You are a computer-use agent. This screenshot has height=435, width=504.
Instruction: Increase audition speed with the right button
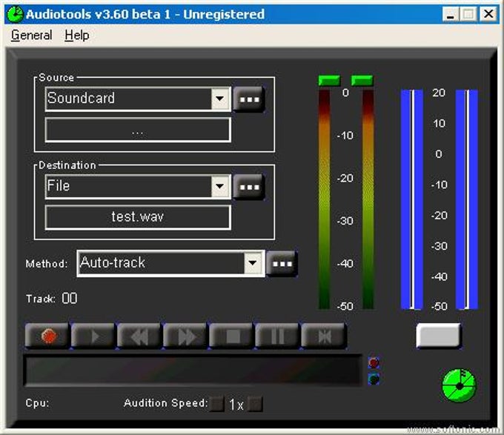[256, 404]
